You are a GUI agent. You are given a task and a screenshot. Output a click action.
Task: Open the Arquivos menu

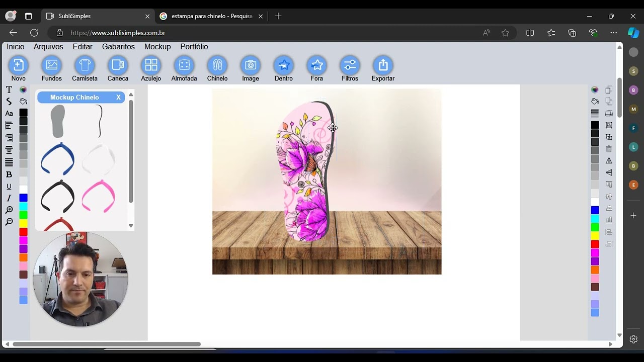[48, 47]
